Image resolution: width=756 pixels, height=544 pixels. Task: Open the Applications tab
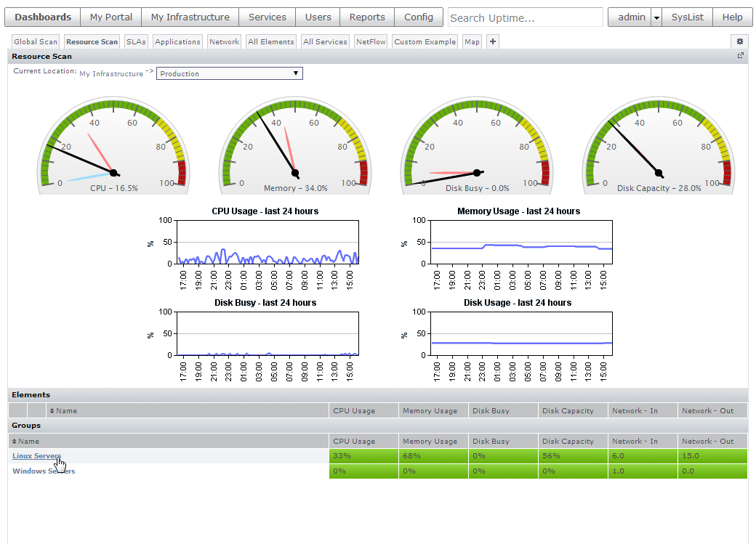click(x=177, y=42)
